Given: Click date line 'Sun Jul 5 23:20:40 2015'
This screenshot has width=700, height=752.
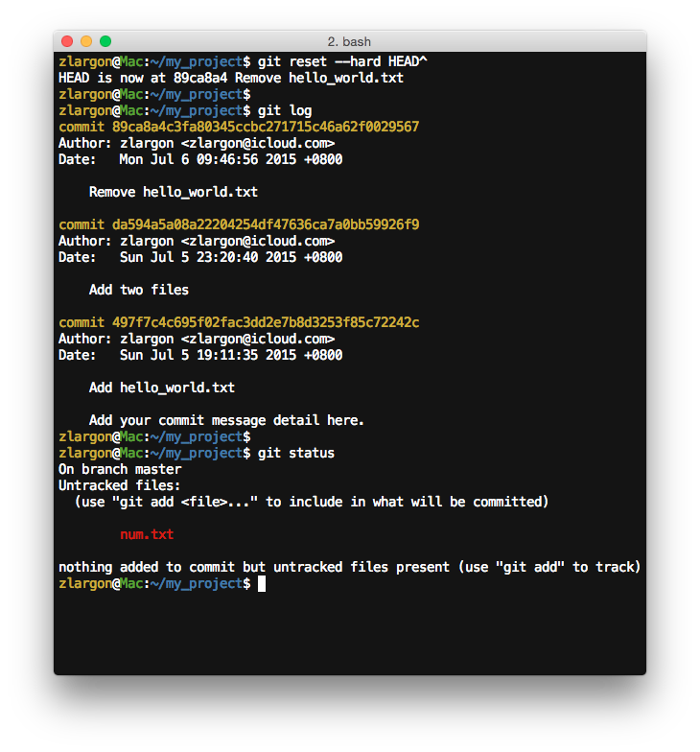Looking at the screenshot, I should (200, 257).
